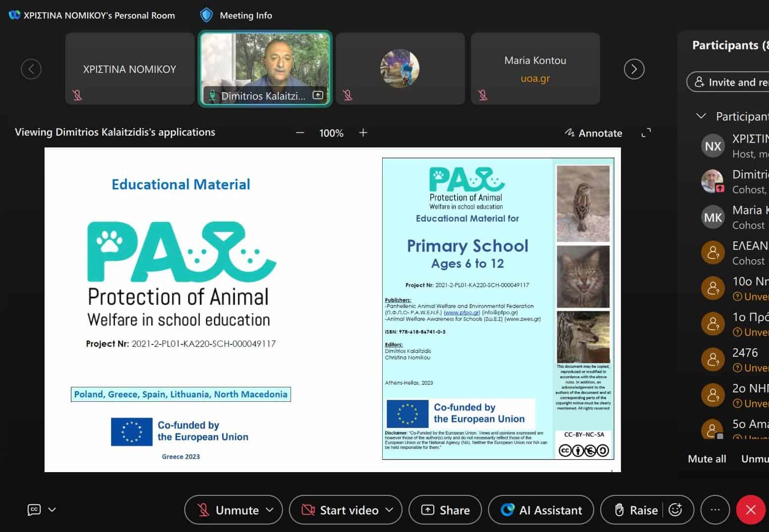Show next video tiles with right arrow
Image resolution: width=769 pixels, height=532 pixels.
(x=634, y=69)
